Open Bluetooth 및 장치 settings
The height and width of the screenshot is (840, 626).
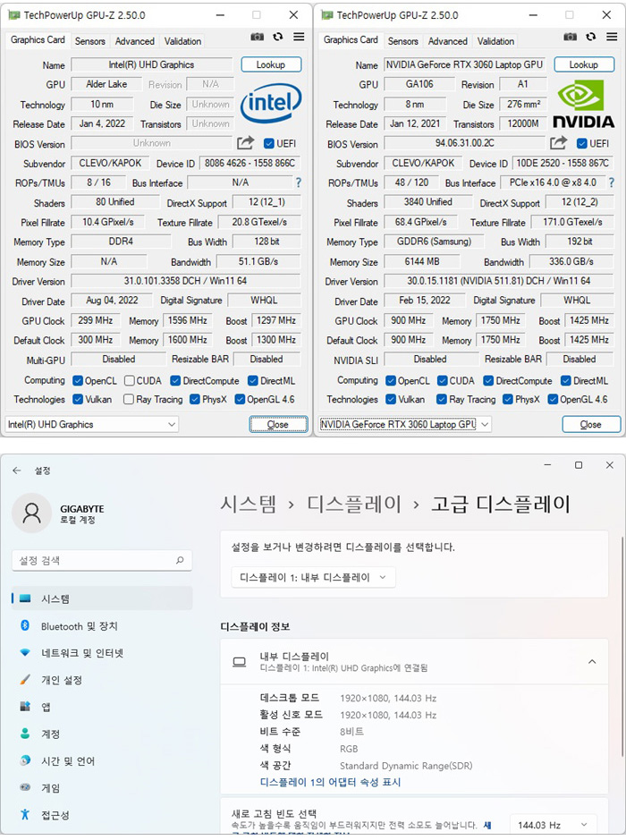coord(102,625)
